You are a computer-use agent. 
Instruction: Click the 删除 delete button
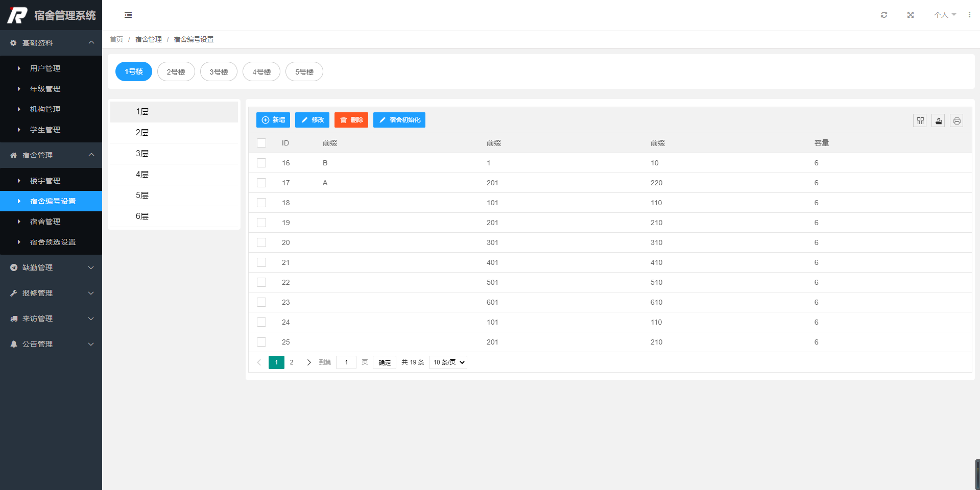pyautogui.click(x=351, y=120)
